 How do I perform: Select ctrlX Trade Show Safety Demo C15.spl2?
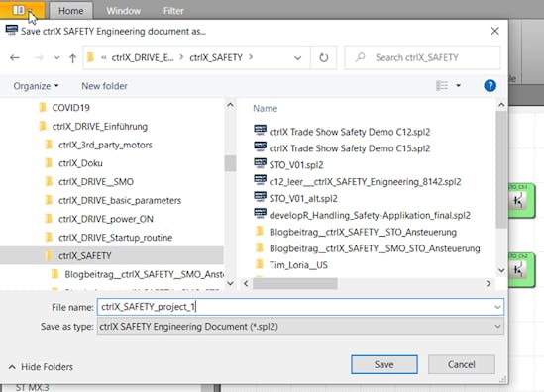(x=350, y=148)
